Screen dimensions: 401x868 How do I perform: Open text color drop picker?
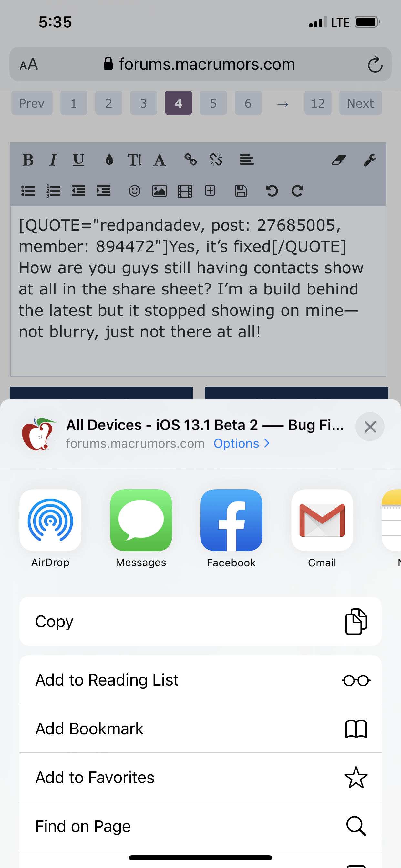109,160
